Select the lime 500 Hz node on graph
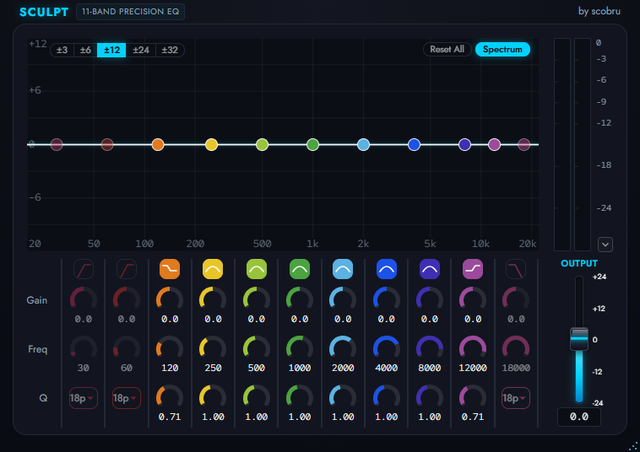 [x=262, y=145]
